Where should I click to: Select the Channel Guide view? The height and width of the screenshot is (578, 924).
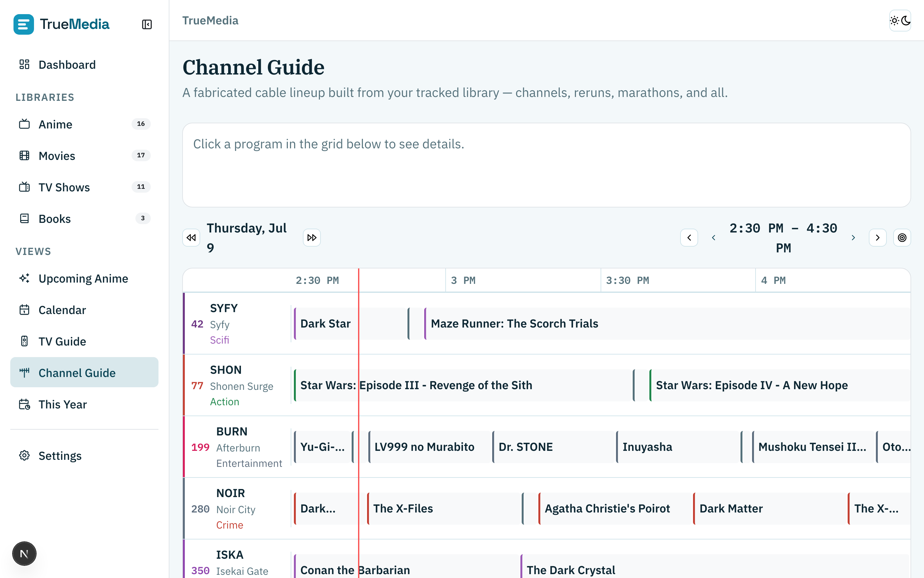(84, 373)
